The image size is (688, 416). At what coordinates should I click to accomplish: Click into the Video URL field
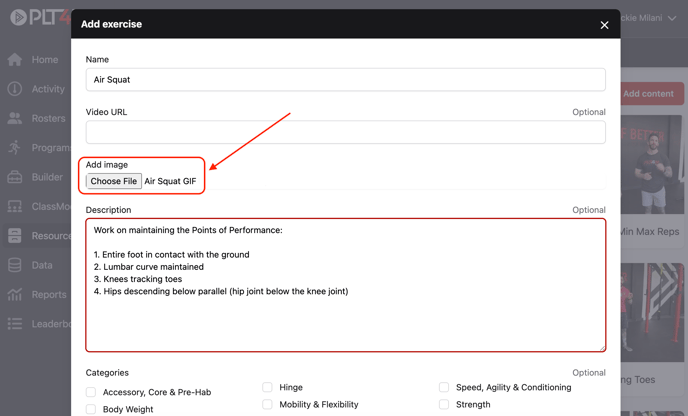pos(345,132)
